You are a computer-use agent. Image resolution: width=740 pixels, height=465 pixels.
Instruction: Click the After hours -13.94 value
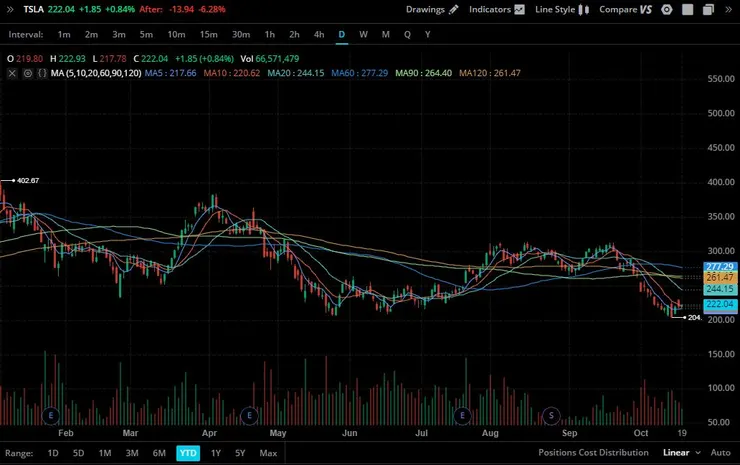point(182,9)
